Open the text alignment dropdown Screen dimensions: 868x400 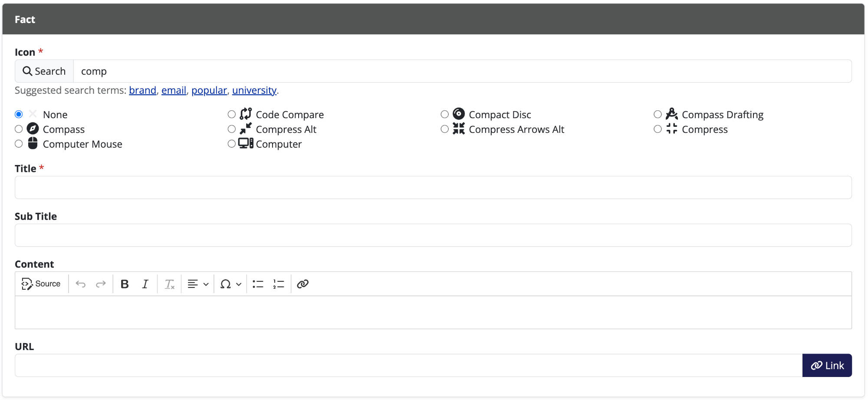tap(198, 284)
